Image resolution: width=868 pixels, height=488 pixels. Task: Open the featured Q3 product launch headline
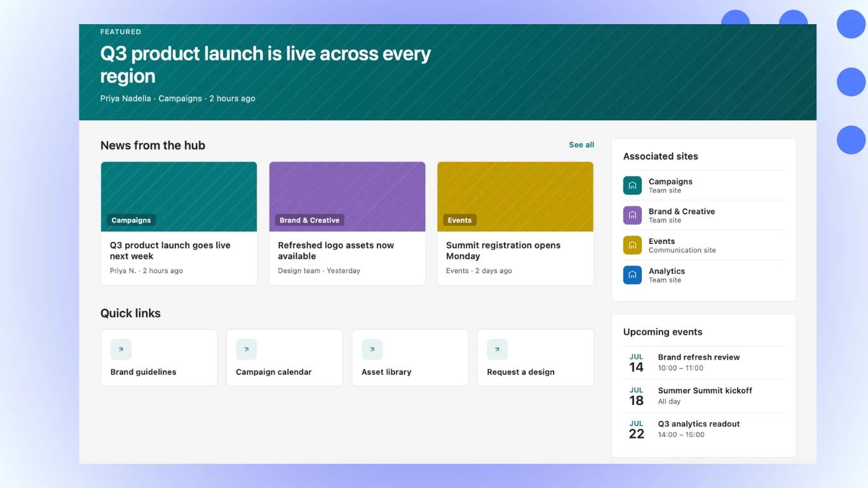click(266, 64)
